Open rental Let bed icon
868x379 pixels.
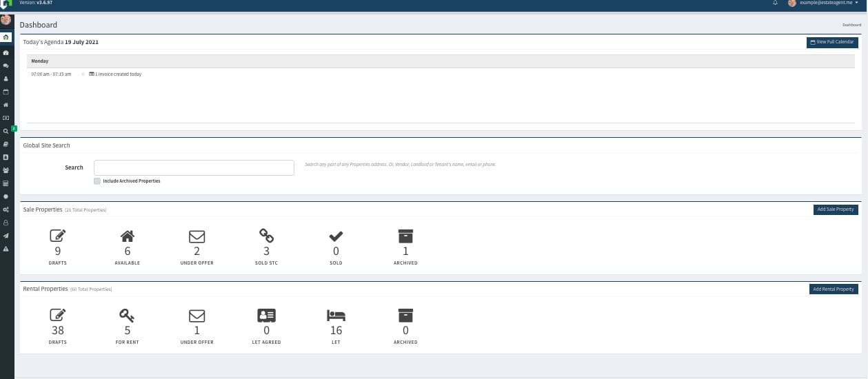[336, 316]
